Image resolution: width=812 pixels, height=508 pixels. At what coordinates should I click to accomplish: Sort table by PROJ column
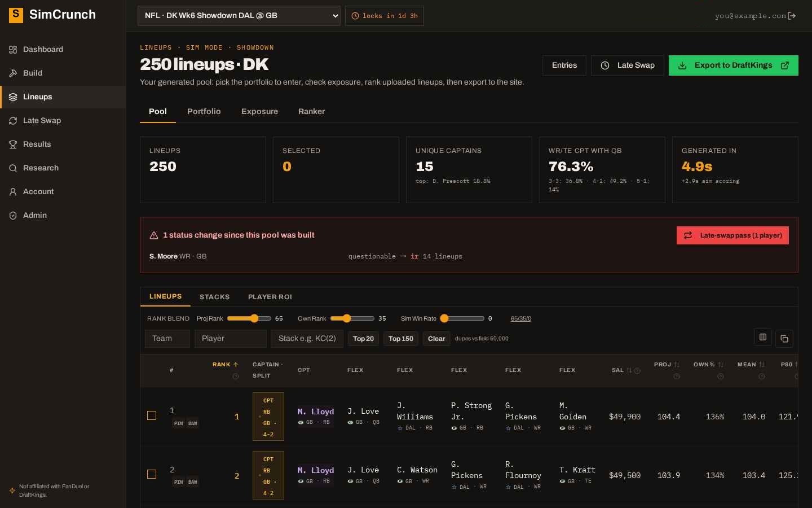(667, 365)
